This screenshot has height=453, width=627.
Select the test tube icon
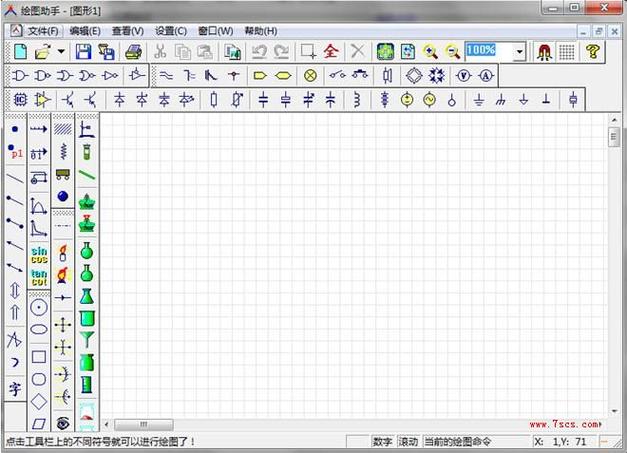point(87,152)
